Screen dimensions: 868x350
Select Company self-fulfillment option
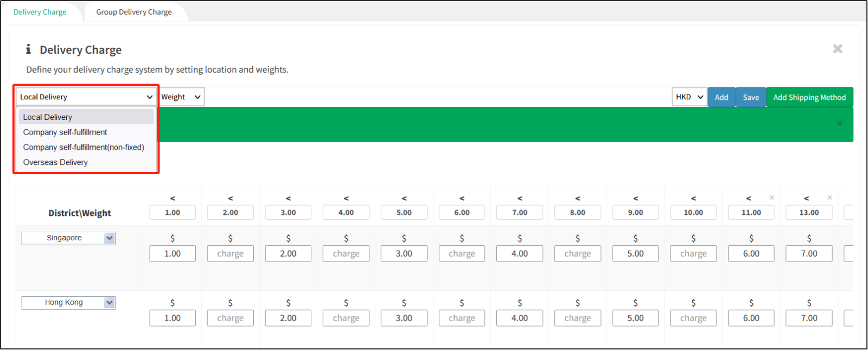click(x=65, y=132)
